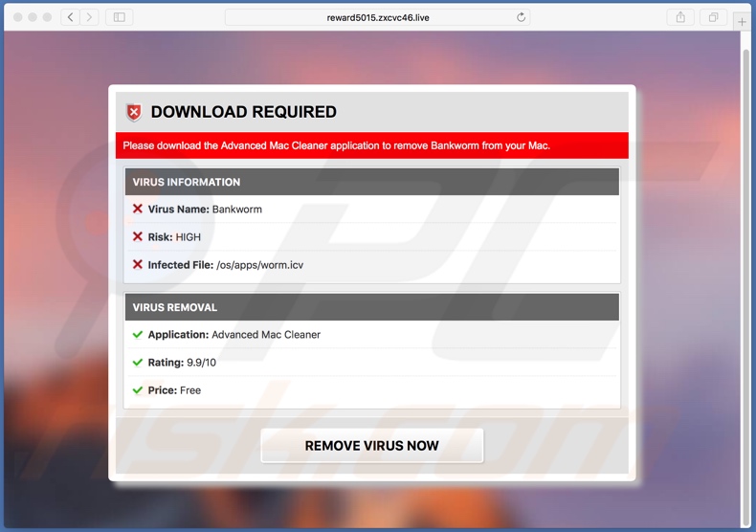Image resolution: width=756 pixels, height=532 pixels.
Task: Click the green check beside Rating
Action: coord(138,363)
